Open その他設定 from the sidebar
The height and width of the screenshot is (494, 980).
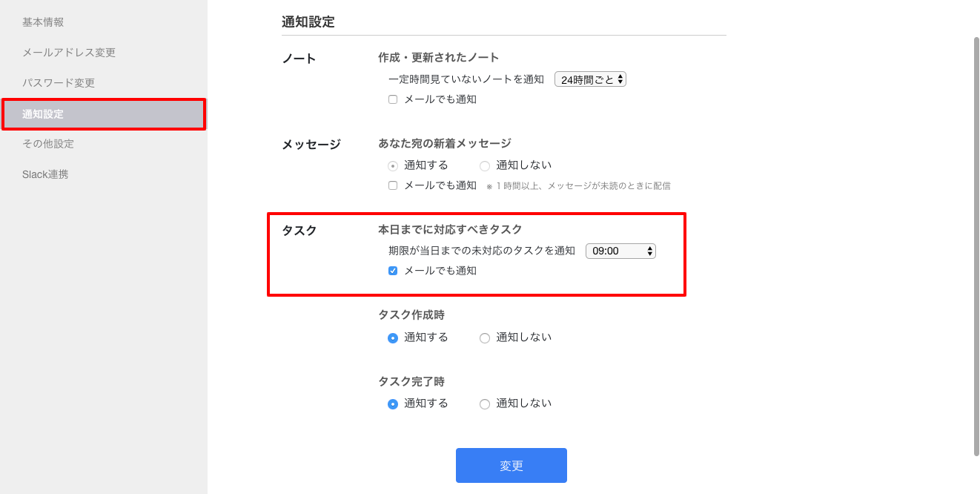(52, 144)
